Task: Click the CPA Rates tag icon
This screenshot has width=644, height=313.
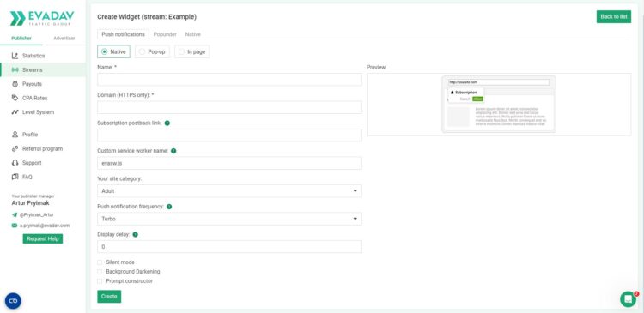Action: coord(15,98)
